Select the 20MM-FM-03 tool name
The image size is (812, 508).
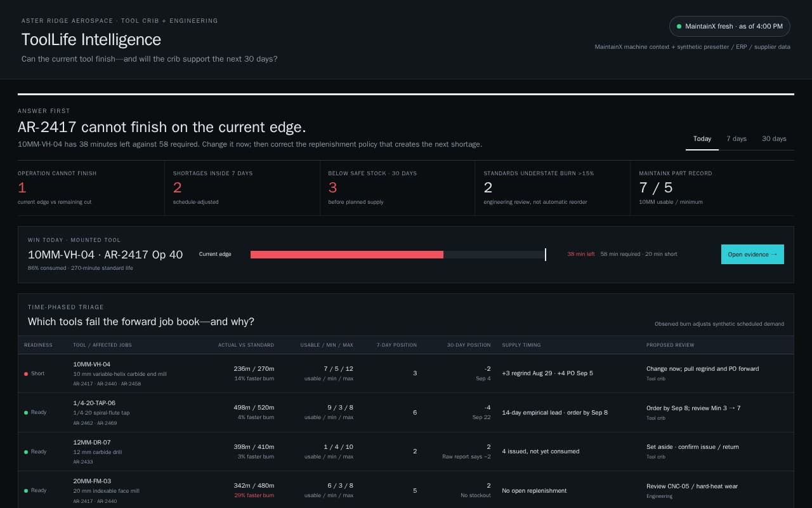point(93,481)
